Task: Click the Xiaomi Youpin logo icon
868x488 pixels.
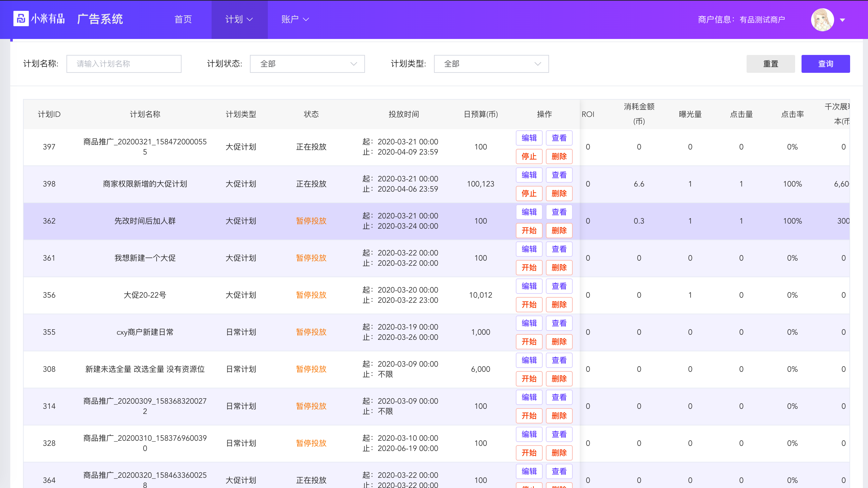Action: [x=21, y=19]
